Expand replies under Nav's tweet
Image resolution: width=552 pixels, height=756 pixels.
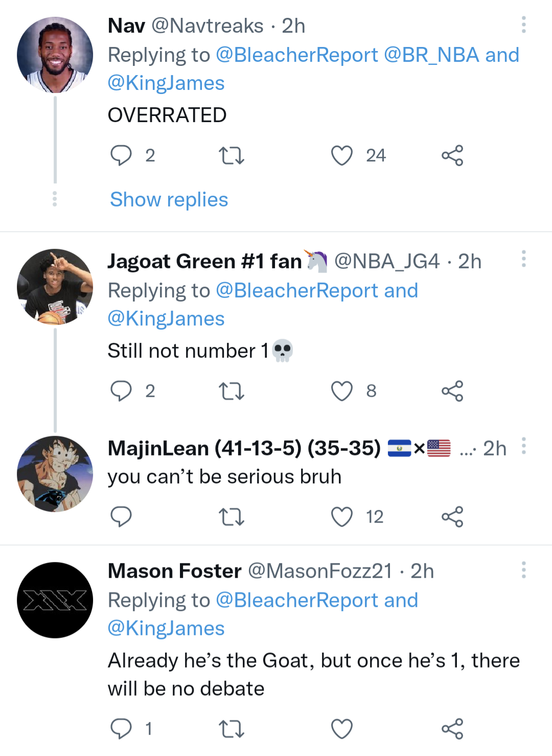click(x=169, y=199)
